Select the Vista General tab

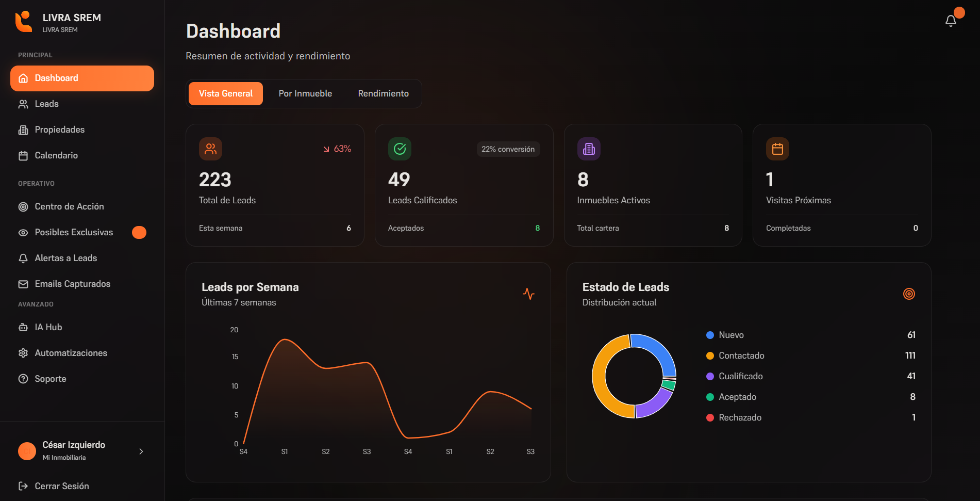226,94
